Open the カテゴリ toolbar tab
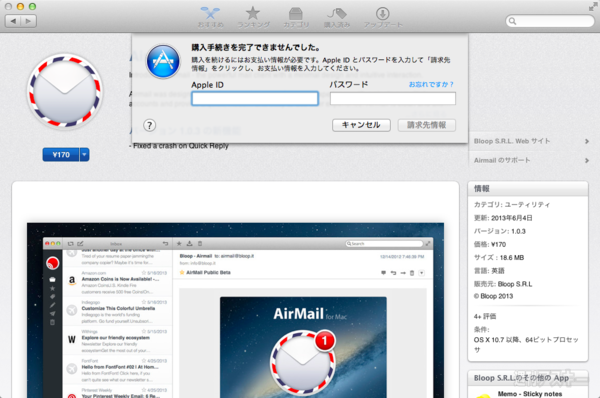This screenshot has width=600, height=398. (296, 17)
